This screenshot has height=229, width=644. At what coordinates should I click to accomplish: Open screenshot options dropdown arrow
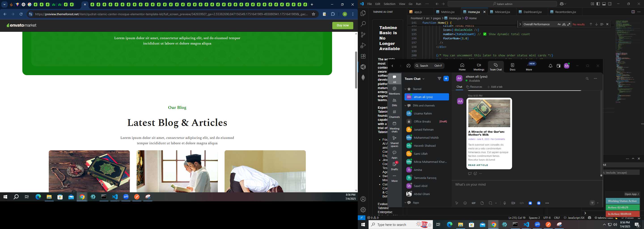[x=496, y=203]
